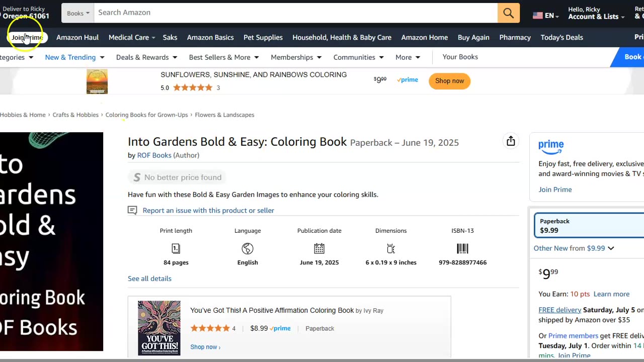644x362 pixels.
Task: Click Shop now link under You've Got This
Action: pos(205,347)
